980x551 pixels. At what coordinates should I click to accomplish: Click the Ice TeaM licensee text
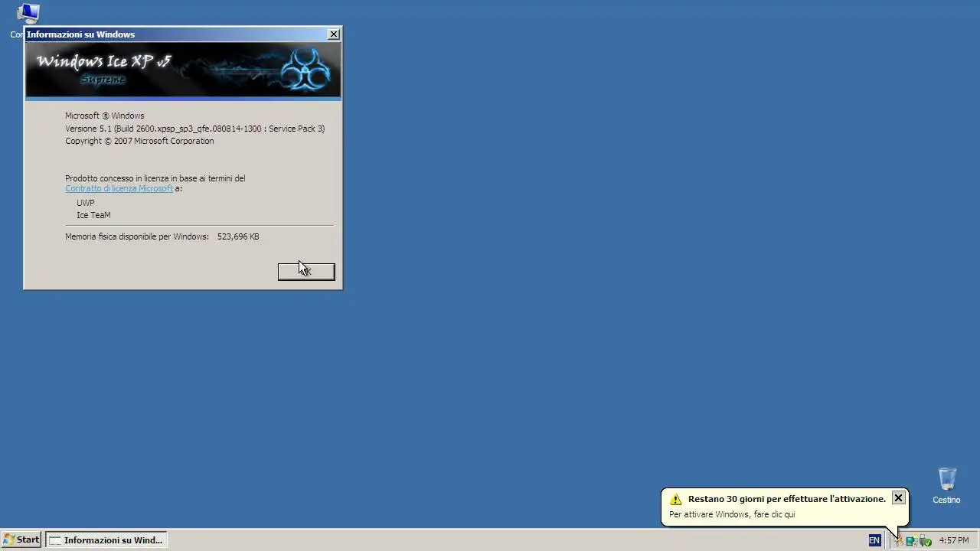point(93,215)
